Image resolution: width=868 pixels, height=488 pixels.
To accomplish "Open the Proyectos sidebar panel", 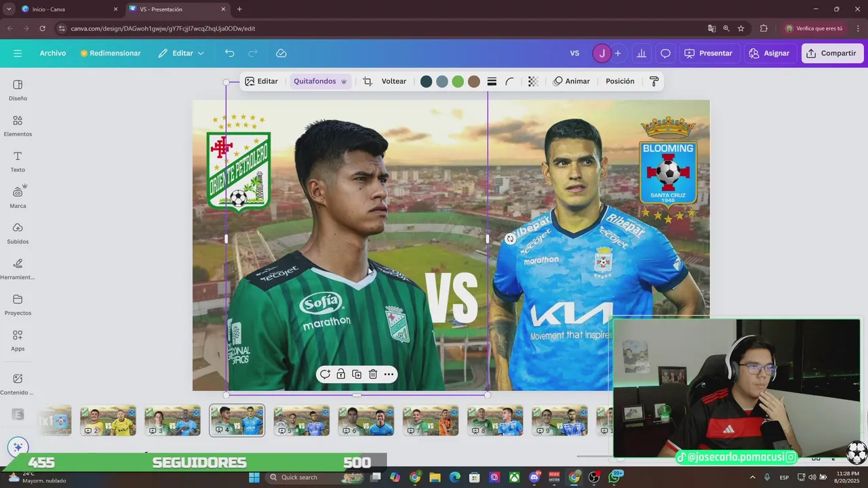I will [18, 305].
